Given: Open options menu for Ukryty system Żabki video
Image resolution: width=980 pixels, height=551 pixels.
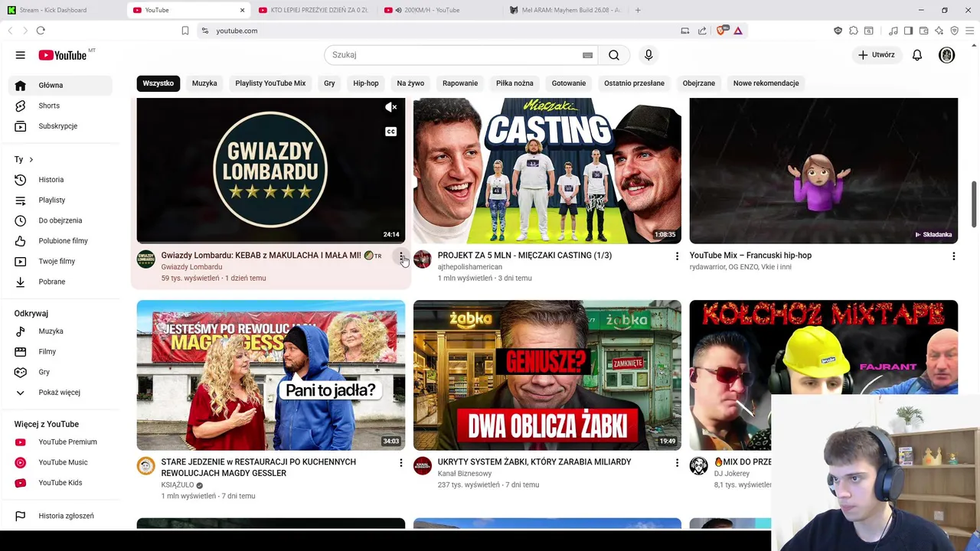Looking at the screenshot, I should (677, 463).
